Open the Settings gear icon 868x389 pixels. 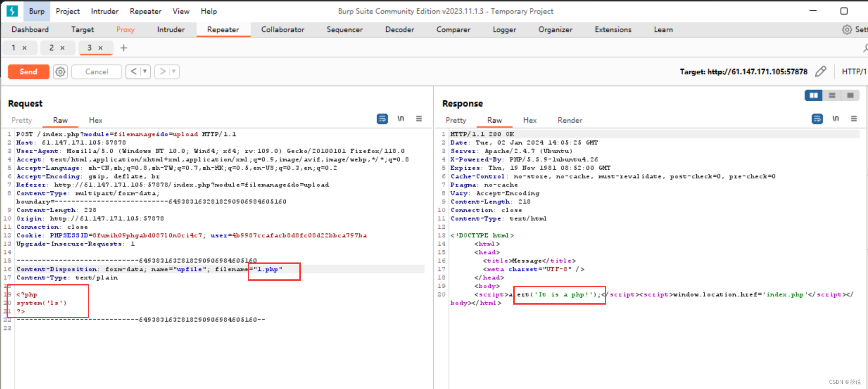click(847, 30)
